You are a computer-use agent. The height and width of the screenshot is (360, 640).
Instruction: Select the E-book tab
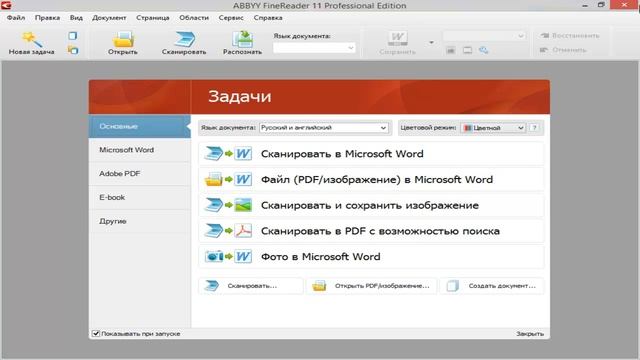coord(140,197)
